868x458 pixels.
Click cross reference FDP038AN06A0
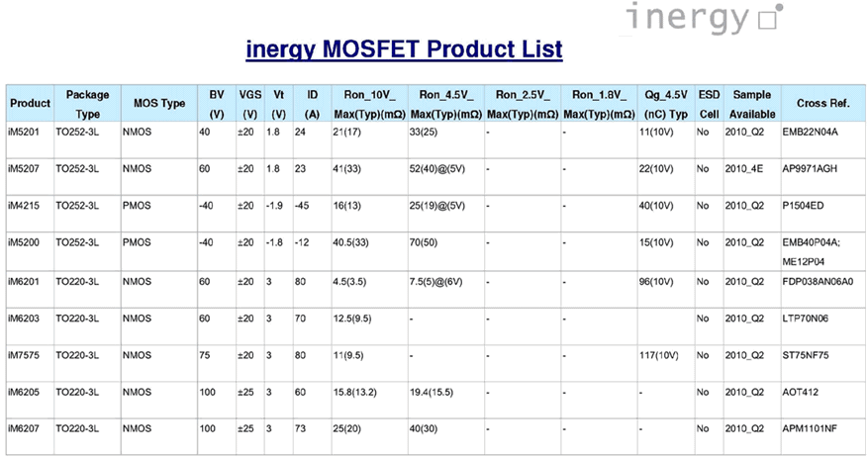click(818, 282)
